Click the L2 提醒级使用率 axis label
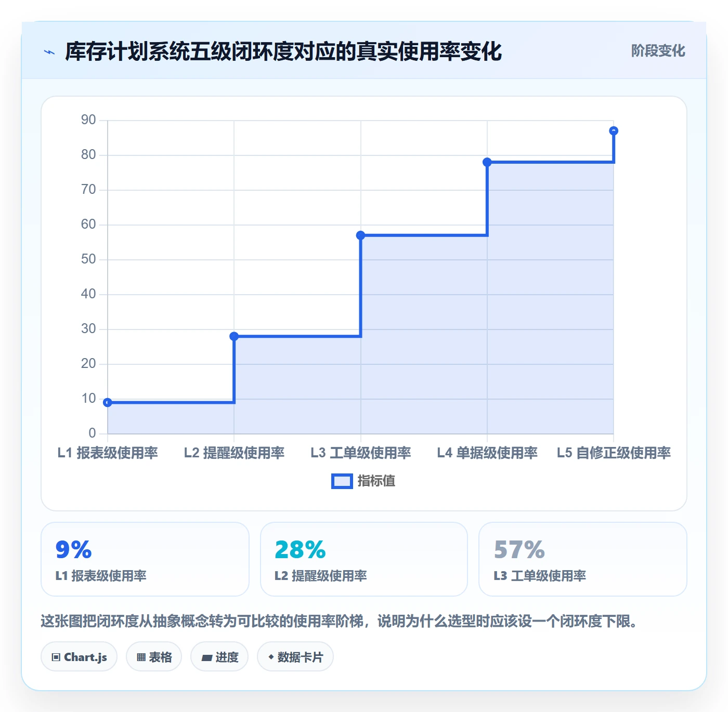 pyautogui.click(x=234, y=453)
